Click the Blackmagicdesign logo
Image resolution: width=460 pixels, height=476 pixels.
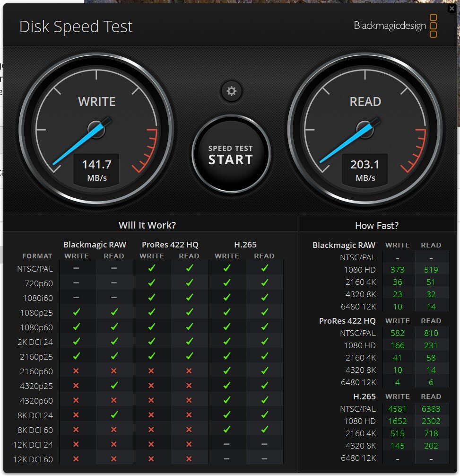395,26
